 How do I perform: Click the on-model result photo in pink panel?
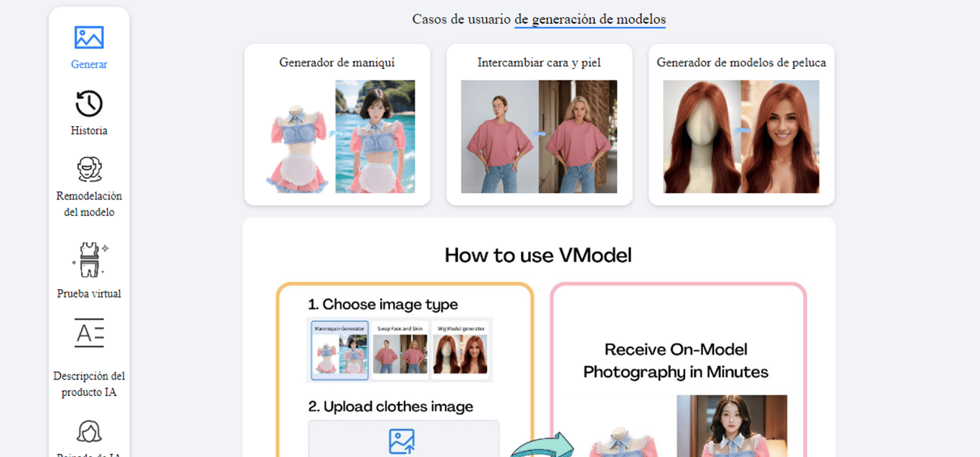click(732, 425)
